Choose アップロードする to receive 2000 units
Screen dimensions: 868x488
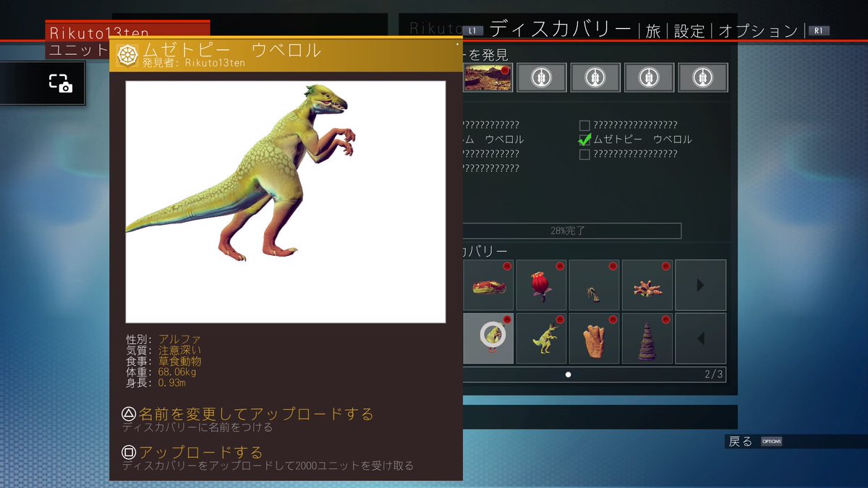(x=192, y=453)
